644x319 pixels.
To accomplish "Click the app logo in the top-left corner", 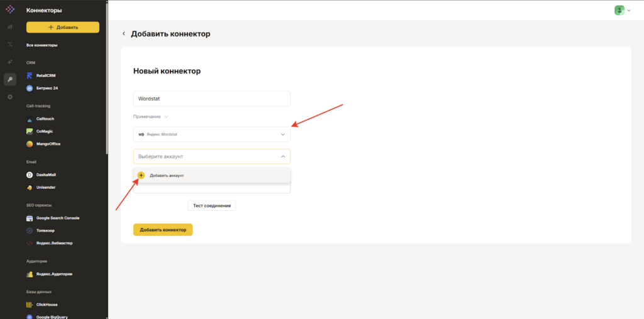I will coord(10,9).
